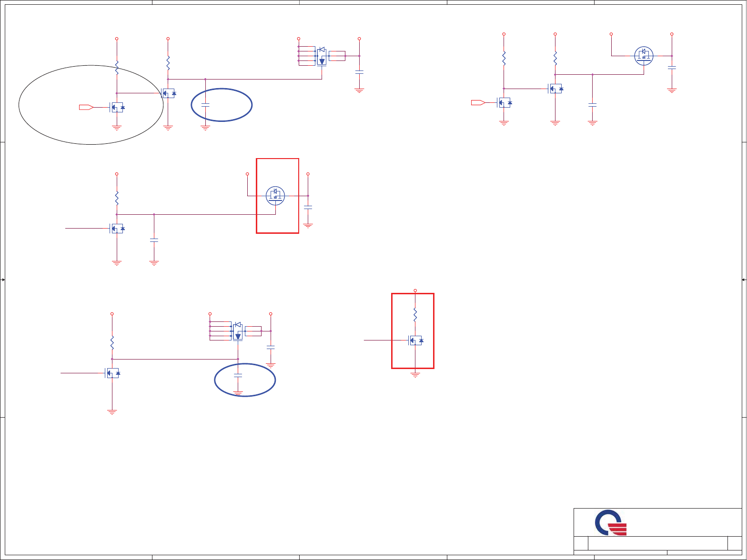The width and height of the screenshot is (747, 560).
Task: Click the multi-pin power MOSFET in the bottom-left circuit
Action: 238,331
